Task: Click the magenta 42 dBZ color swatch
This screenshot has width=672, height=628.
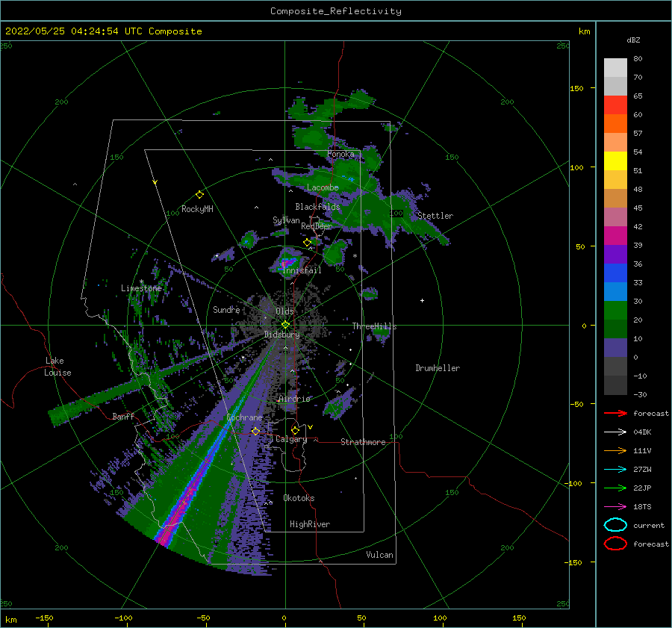Action: click(x=615, y=236)
